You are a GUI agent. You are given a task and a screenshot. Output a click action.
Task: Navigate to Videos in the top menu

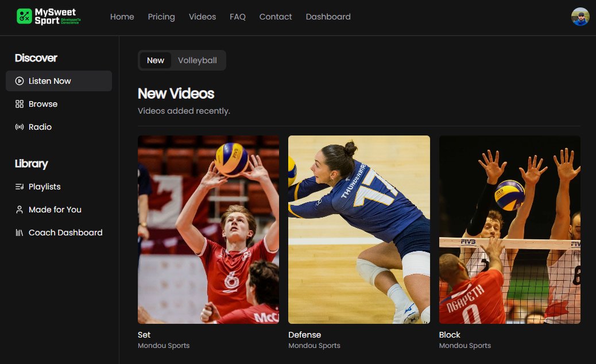[x=202, y=17]
